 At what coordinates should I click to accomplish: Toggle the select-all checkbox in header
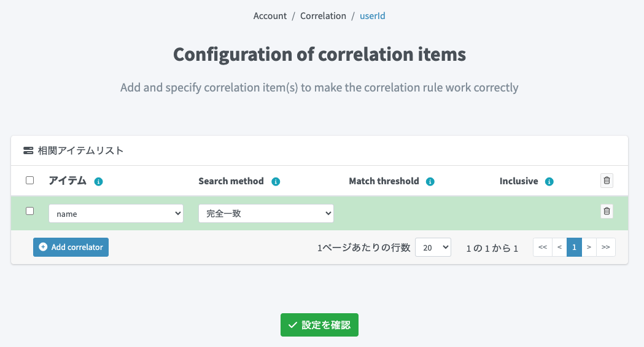point(29,181)
